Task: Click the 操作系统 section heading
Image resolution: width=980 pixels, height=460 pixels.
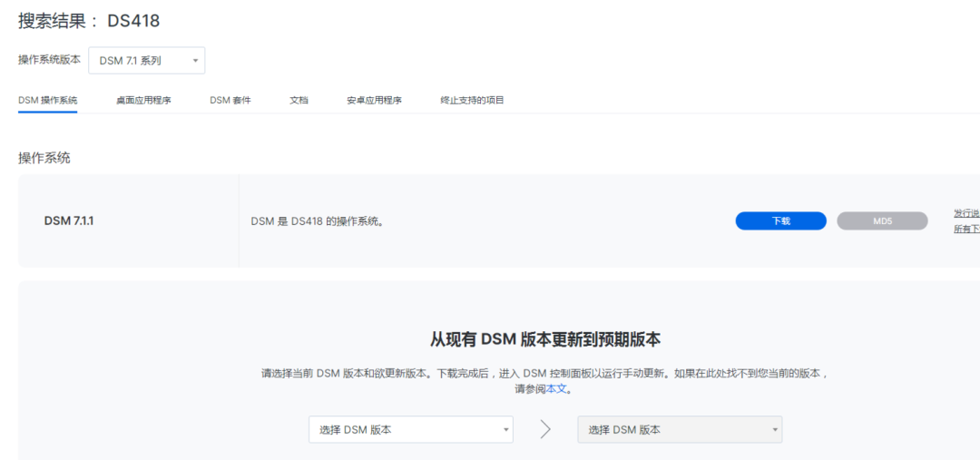Action: click(x=44, y=158)
